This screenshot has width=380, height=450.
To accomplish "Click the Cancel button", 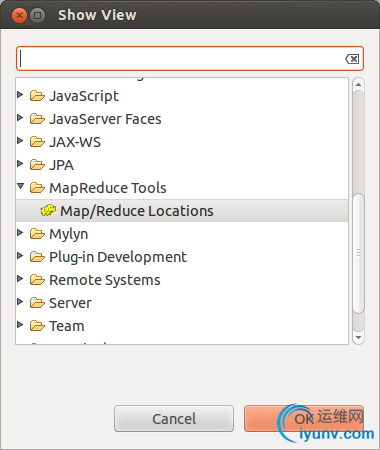I will coord(174,419).
